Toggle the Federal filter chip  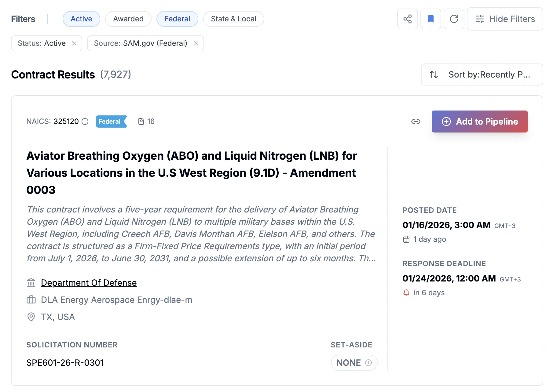(177, 19)
